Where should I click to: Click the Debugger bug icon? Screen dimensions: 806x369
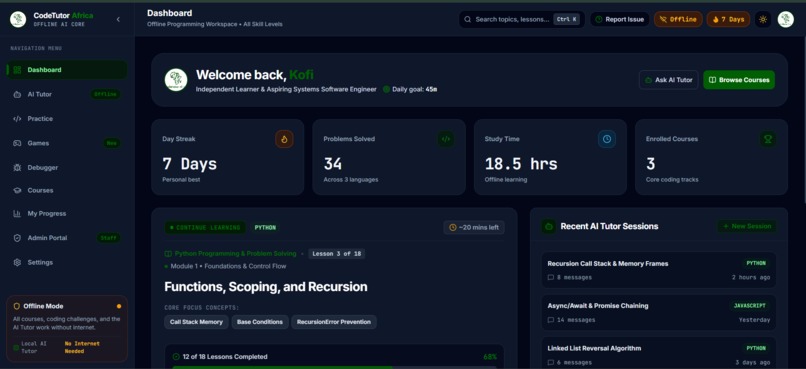pos(17,168)
